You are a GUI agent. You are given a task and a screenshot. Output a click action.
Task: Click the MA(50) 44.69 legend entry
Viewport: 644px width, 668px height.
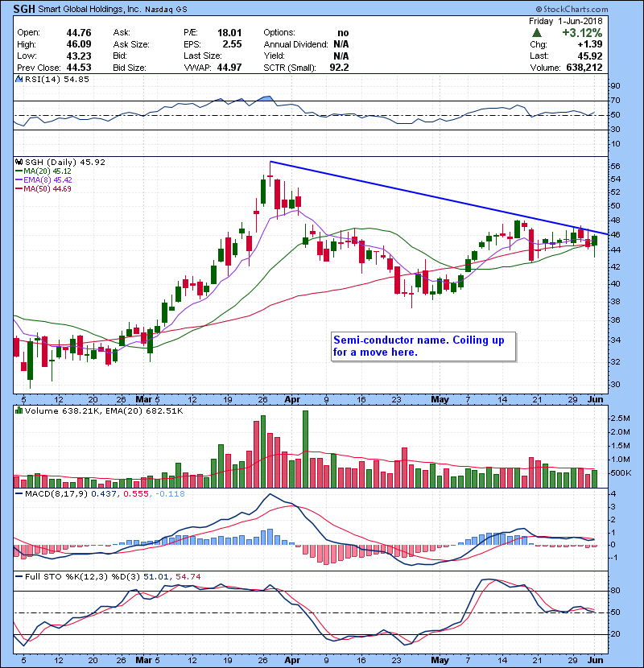point(43,188)
